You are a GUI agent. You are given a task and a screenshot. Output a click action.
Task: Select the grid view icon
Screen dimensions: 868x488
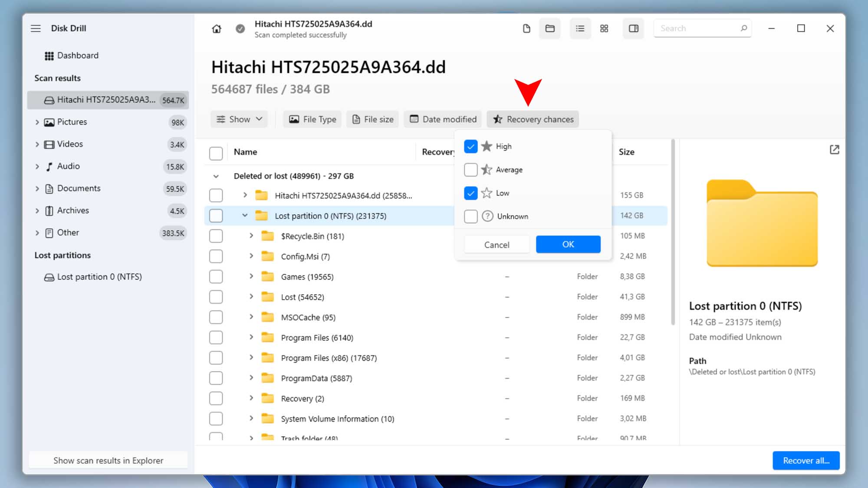[604, 29]
